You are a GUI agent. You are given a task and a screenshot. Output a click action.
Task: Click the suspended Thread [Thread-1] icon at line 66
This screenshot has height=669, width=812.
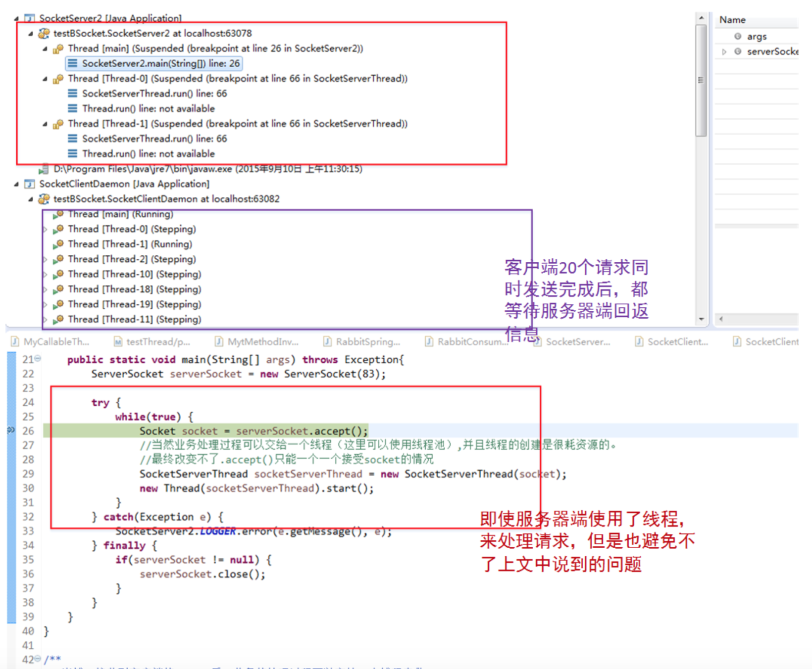[x=58, y=124]
